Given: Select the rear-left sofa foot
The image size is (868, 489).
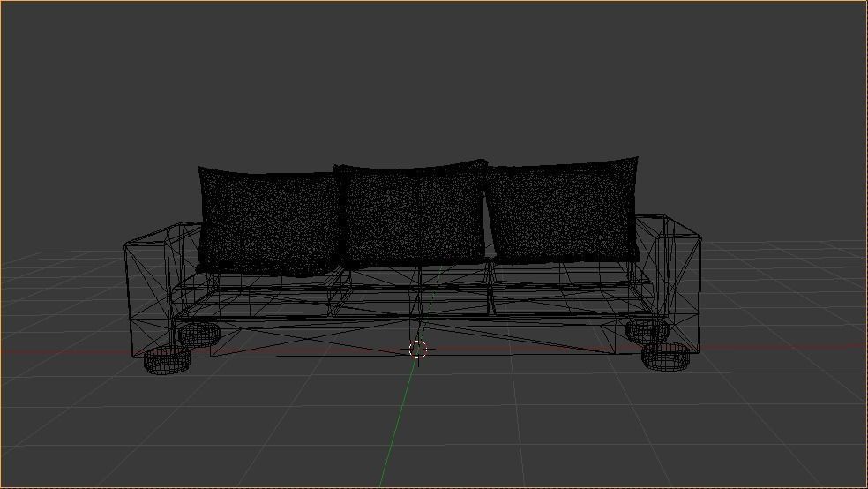Looking at the screenshot, I should [198, 335].
